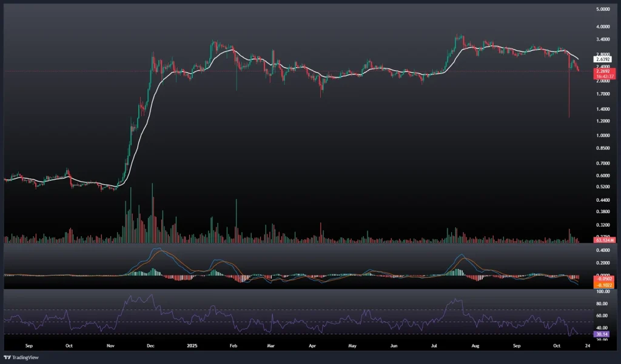This screenshot has height=364, width=621.
Task: Click the orange -0.1022 MACD signal label
Action: pos(588,284)
